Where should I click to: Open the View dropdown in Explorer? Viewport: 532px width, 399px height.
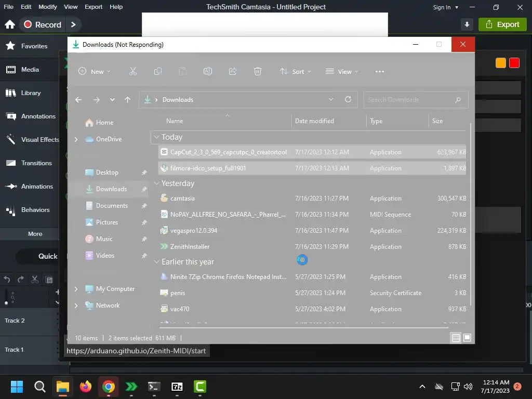click(342, 72)
